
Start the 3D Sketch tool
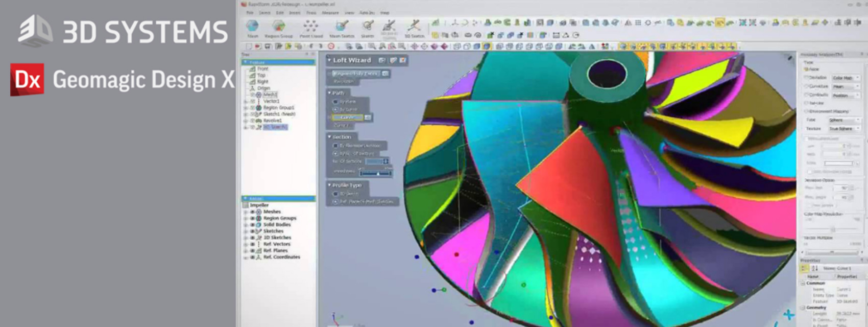(414, 26)
